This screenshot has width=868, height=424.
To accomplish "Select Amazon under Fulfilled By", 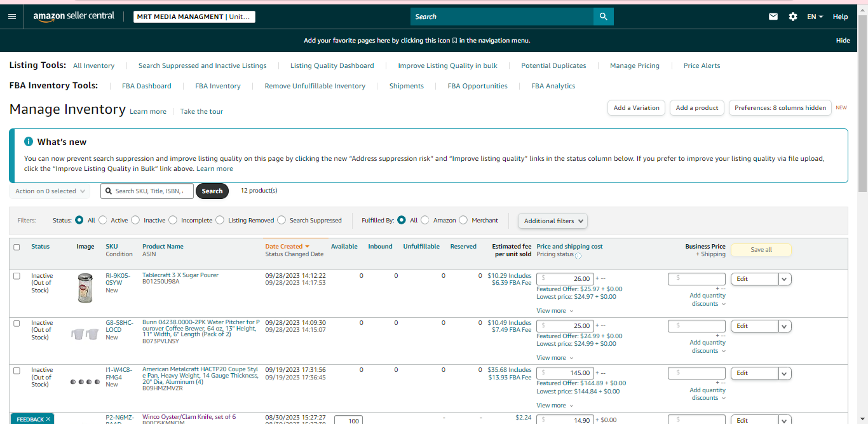I will (x=425, y=220).
